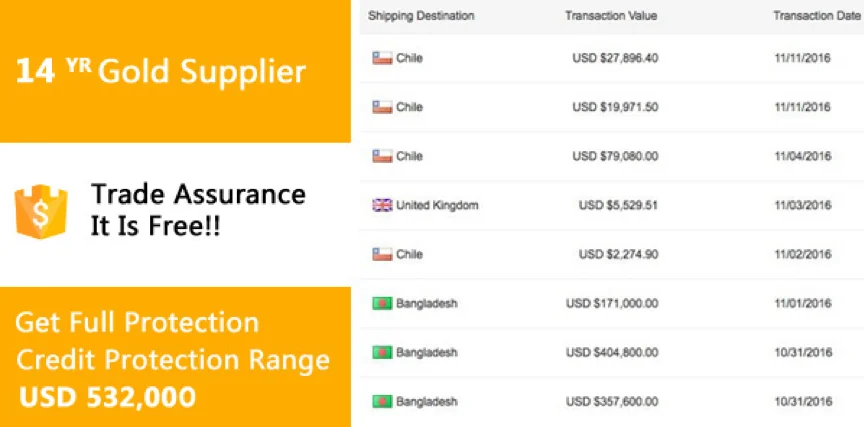864x427 pixels.
Task: Click the USD 532,000 credit amount
Action: point(107,397)
